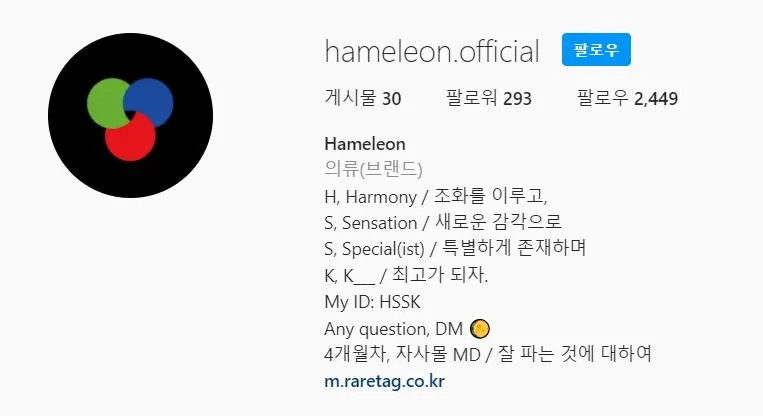Open the m.raretag.co.kr website link
763x416 pixels.
[x=384, y=381]
